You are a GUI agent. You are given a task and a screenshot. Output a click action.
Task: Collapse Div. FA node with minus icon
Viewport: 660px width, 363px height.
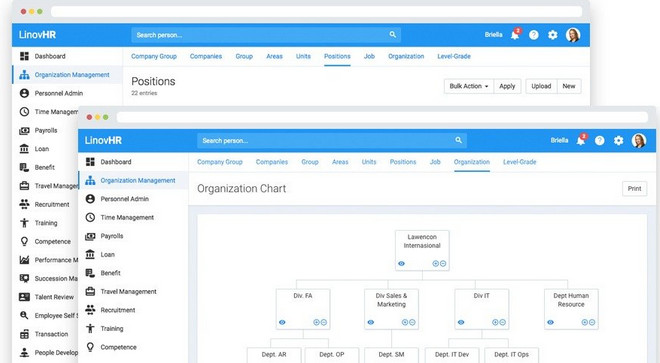pyautogui.click(x=324, y=322)
